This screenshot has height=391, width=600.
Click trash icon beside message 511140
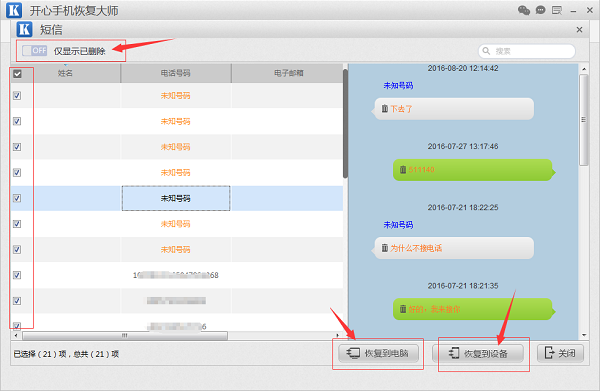[x=403, y=169]
